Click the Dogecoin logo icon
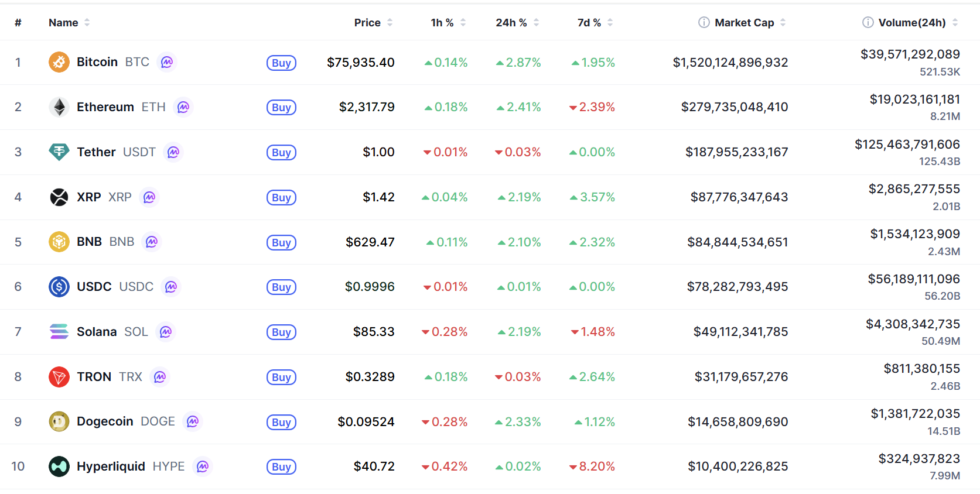Viewport: 980px width, 494px height. tap(59, 421)
